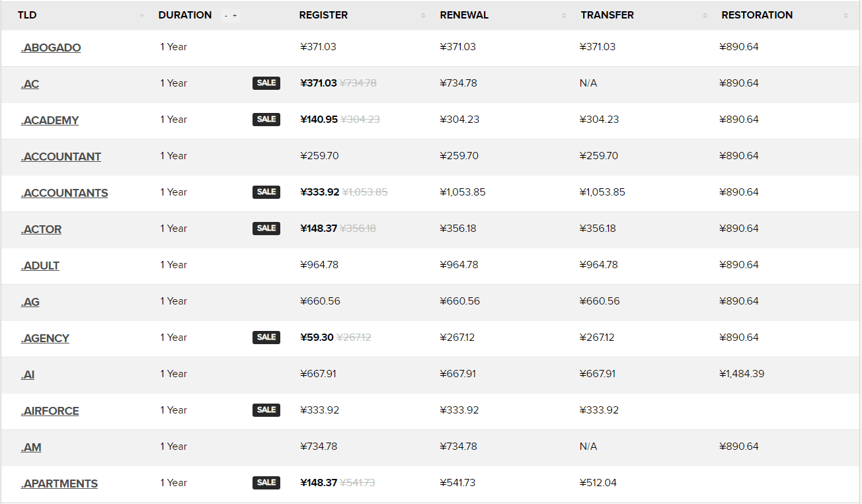Open the .ADULT domain link
Image resolution: width=862 pixels, height=504 pixels.
(x=40, y=266)
